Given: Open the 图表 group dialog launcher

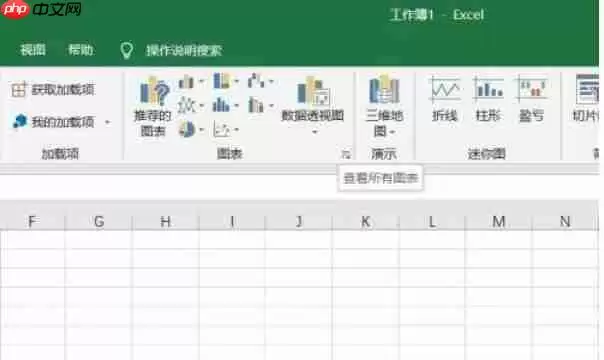Looking at the screenshot, I should pyautogui.click(x=346, y=154).
